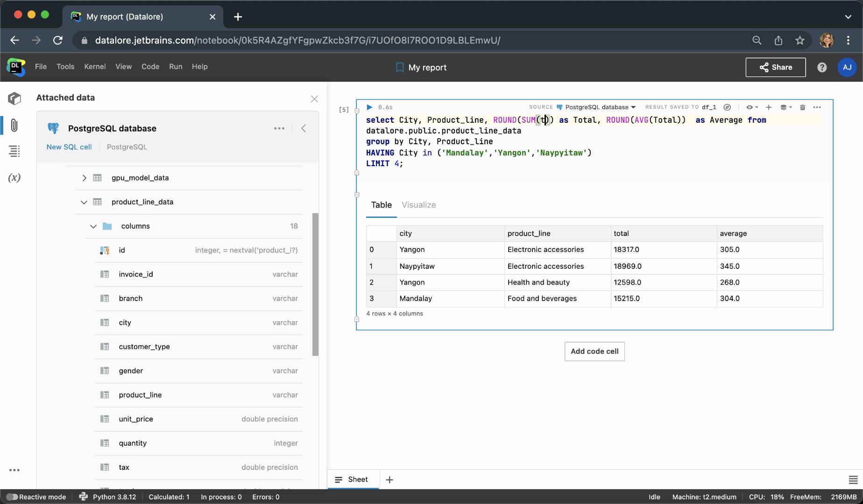
Task: Toggle cell visibility with the eye icon
Action: (x=750, y=107)
